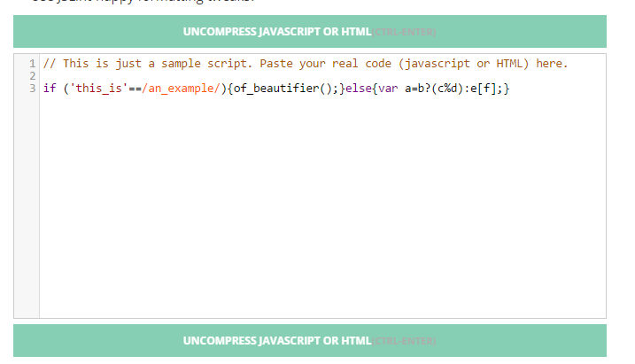Click line number 2 in the gutter
The width and height of the screenshot is (635, 364).
point(33,76)
